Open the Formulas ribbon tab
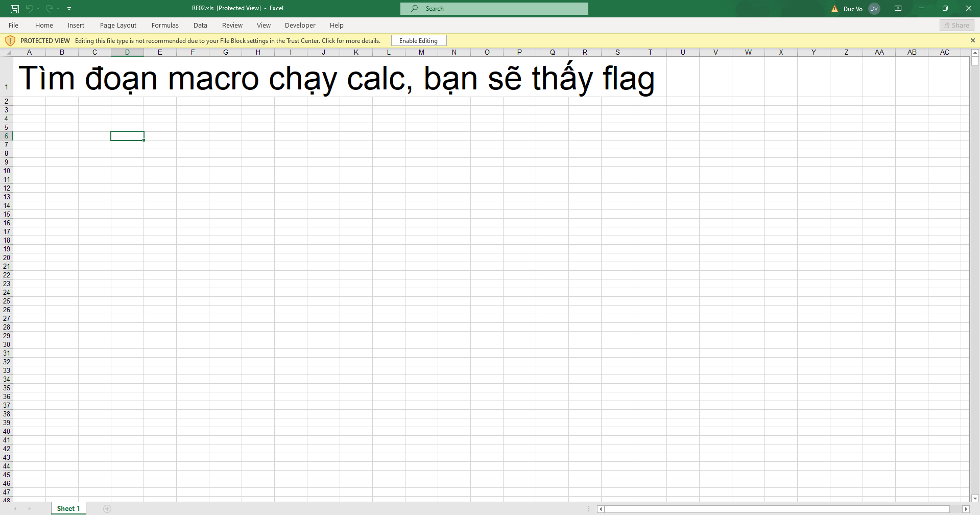Image resolution: width=980 pixels, height=515 pixels. (164, 25)
